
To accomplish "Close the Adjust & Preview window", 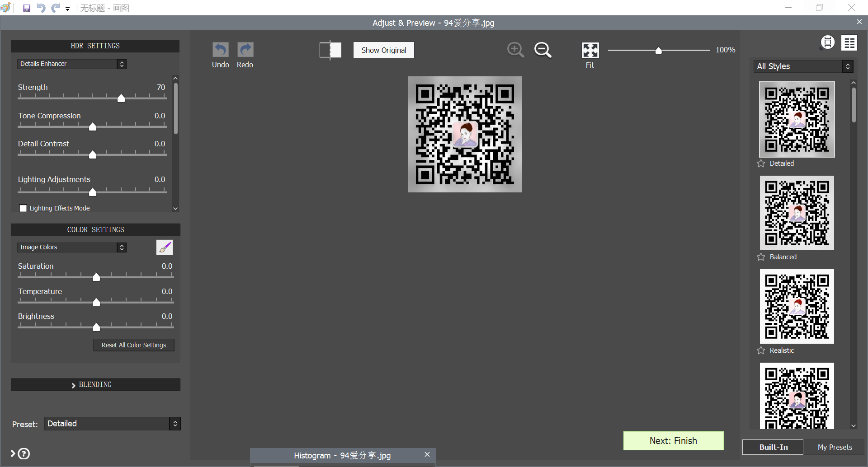I will (859, 22).
